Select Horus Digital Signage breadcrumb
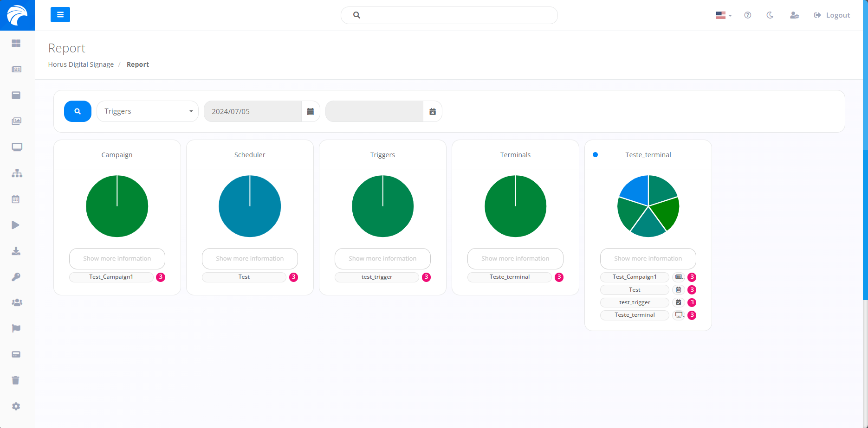 [81, 64]
